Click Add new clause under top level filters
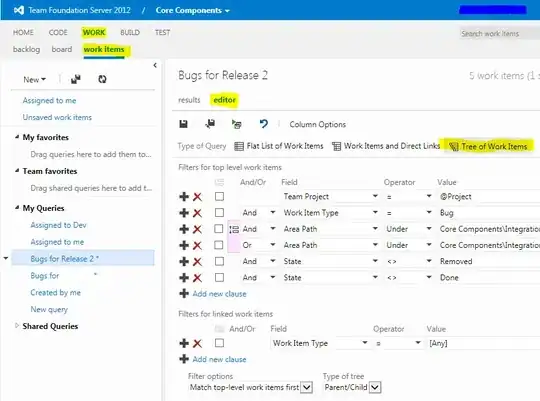The height and width of the screenshot is (401, 540). [219, 294]
